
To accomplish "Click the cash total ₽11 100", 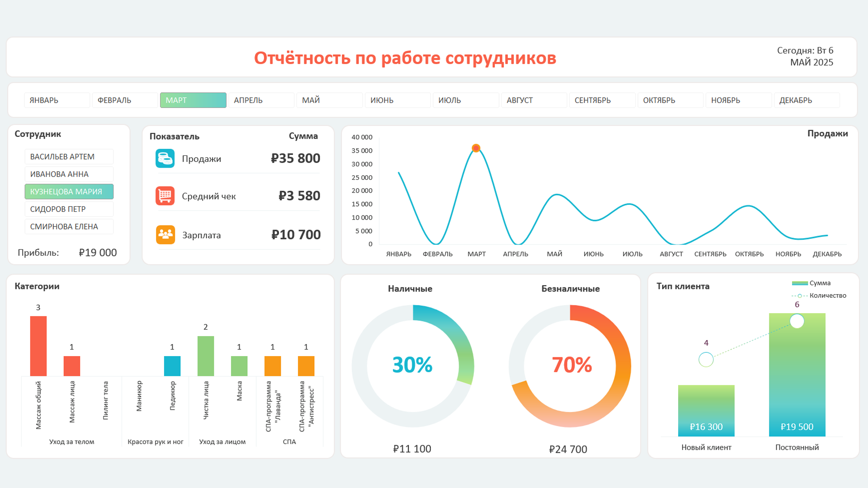I will (x=412, y=449).
